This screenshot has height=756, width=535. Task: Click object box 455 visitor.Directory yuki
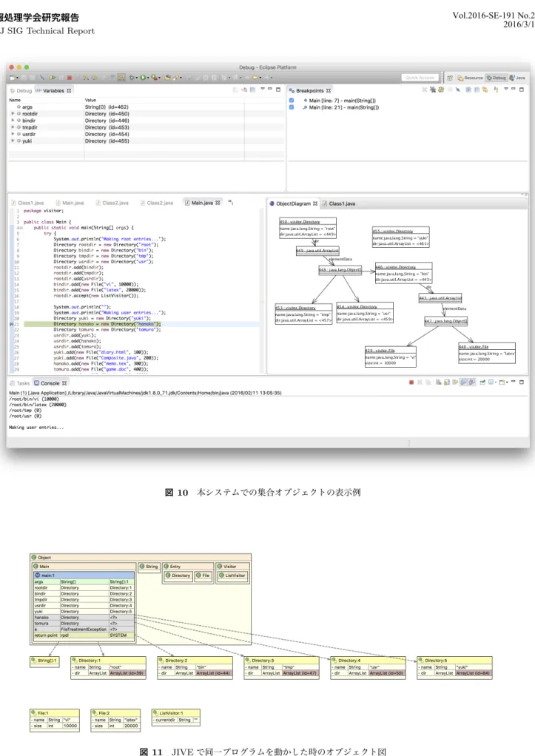coord(400,237)
